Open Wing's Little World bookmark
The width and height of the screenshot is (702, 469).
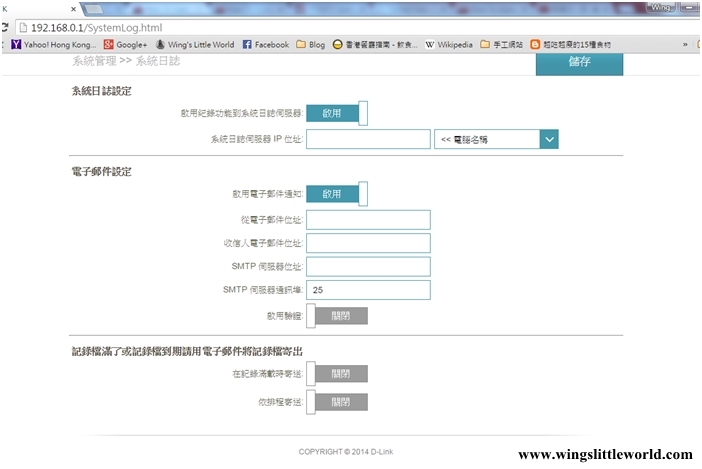click(194, 45)
